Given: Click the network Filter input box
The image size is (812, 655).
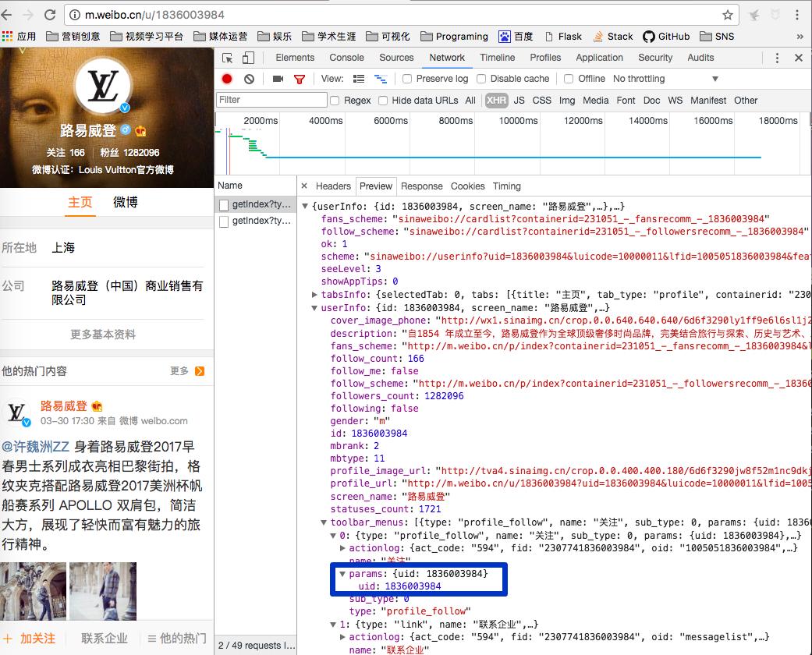Looking at the screenshot, I should 271,100.
